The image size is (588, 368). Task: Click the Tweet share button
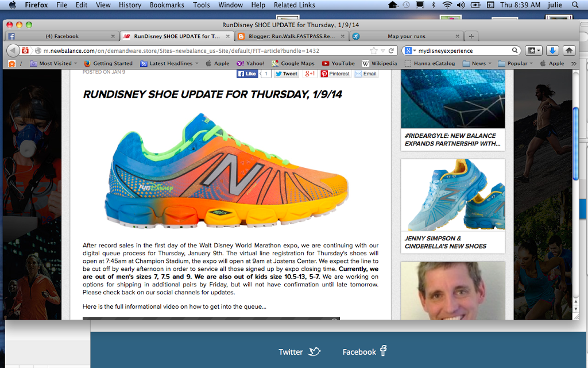click(287, 74)
